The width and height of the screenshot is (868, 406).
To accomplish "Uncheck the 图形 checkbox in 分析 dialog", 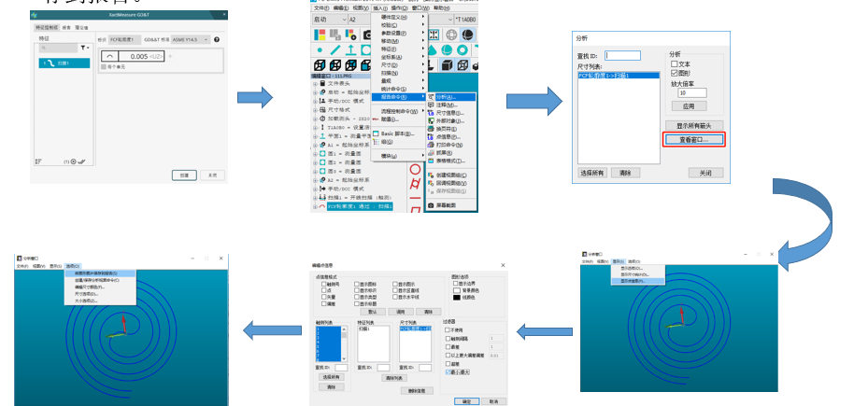I will point(675,72).
